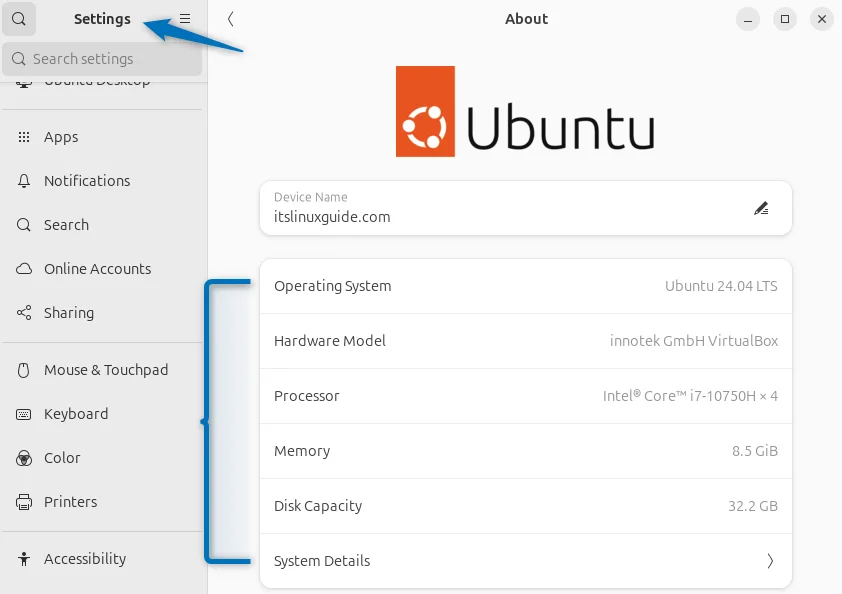The height and width of the screenshot is (594, 842).
Task: Select Accessibility in the sidebar
Action: [x=102, y=559]
